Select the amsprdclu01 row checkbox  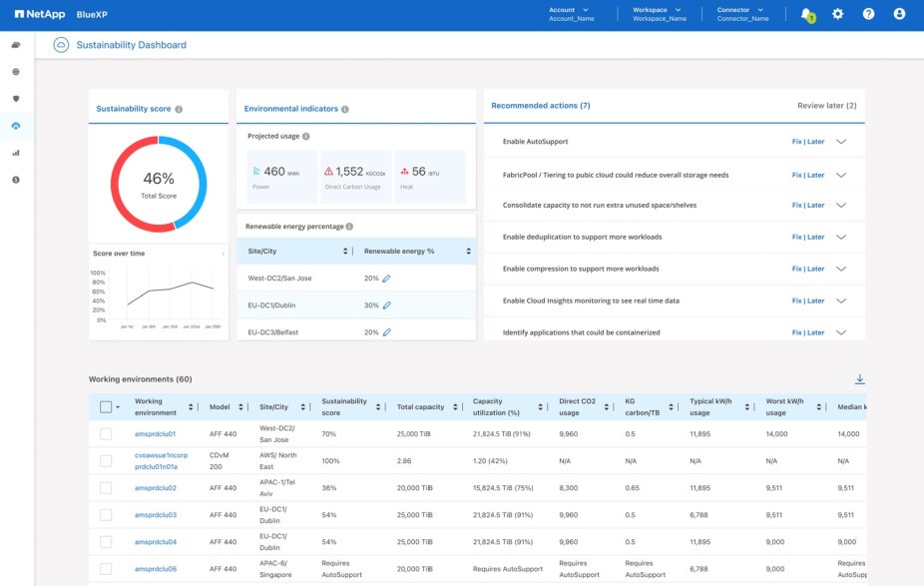(x=106, y=434)
